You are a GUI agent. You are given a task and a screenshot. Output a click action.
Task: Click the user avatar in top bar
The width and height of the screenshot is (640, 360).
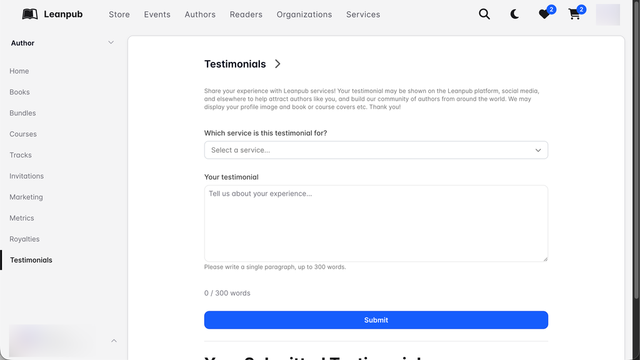[608, 14]
